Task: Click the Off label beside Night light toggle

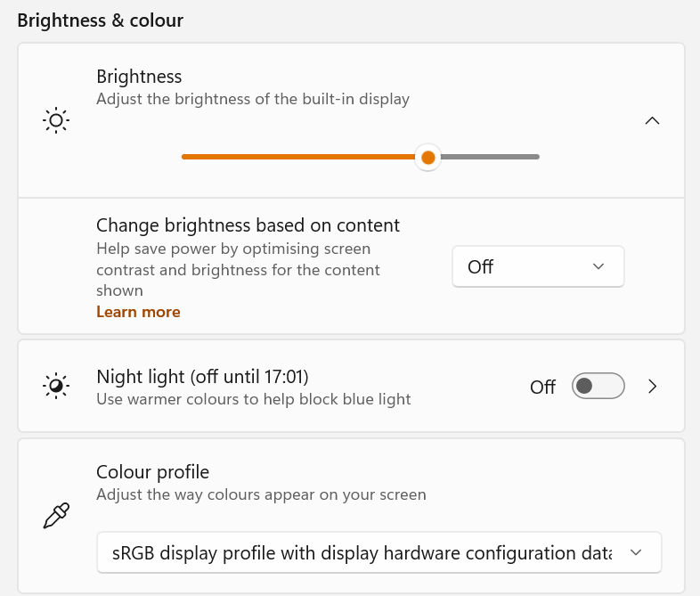Action: pos(542,387)
